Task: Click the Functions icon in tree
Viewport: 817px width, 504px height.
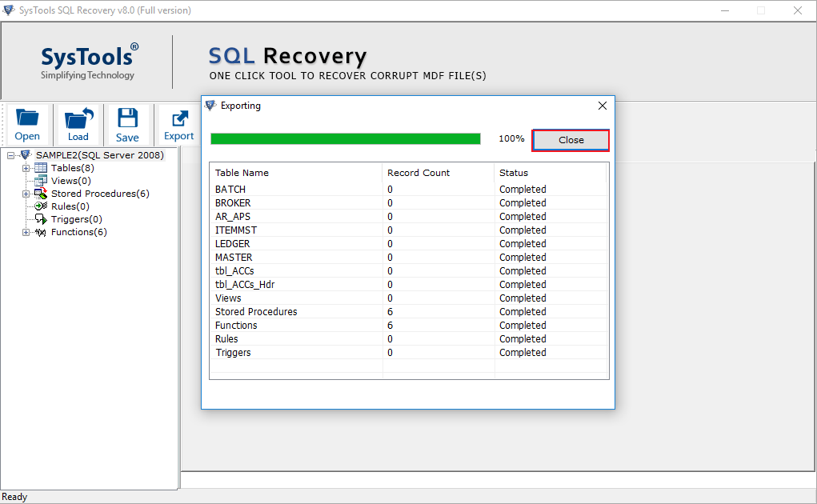Action: pos(41,232)
